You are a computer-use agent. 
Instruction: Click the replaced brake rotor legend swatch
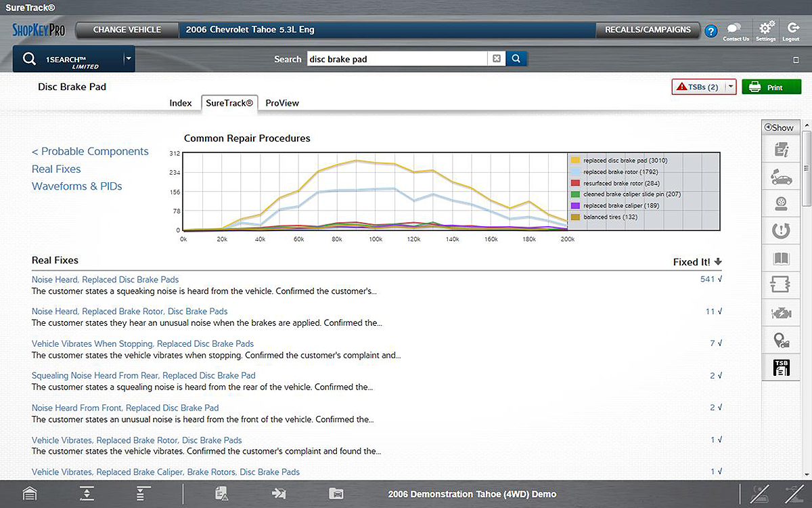click(x=576, y=172)
